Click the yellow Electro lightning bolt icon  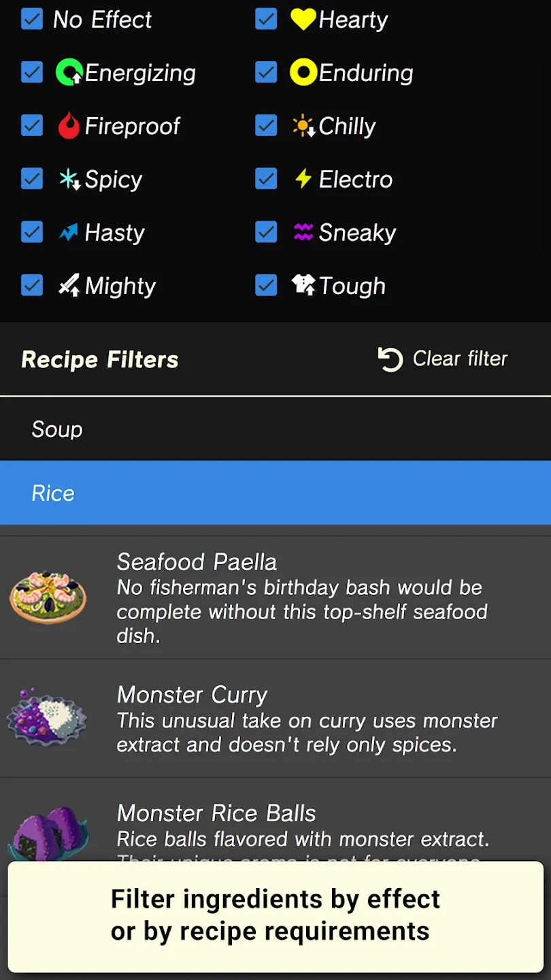tap(303, 179)
